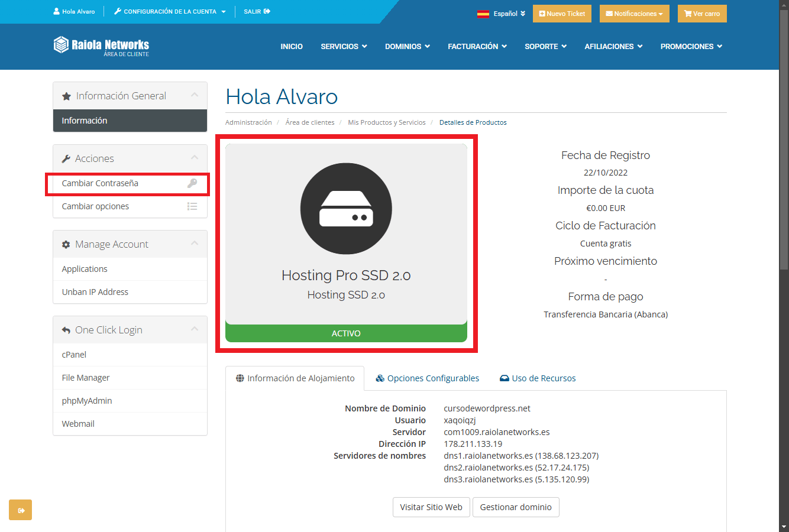Screen dimensions: 789x532
Task: Open Webmail one click login
Action: pyautogui.click(x=130, y=424)
